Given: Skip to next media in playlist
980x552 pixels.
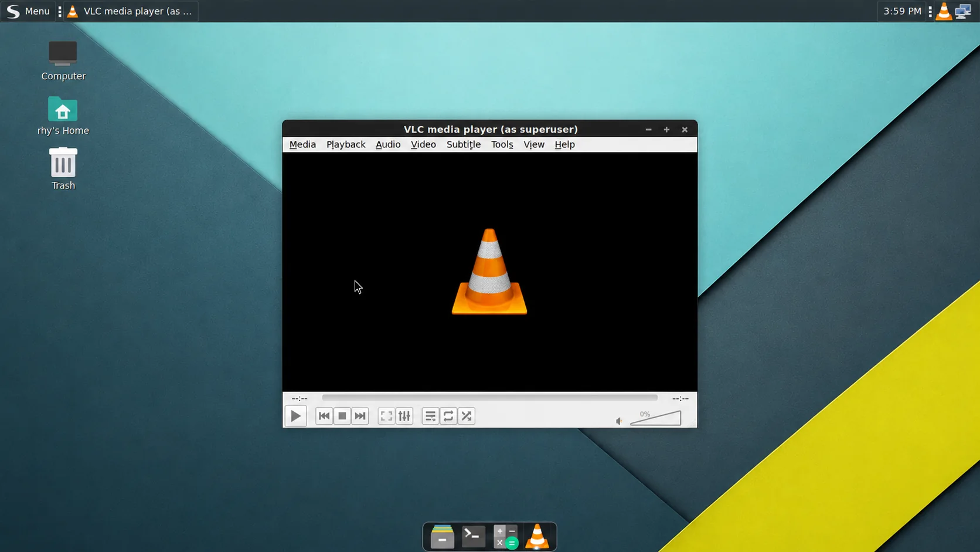Looking at the screenshot, I should coord(360,416).
